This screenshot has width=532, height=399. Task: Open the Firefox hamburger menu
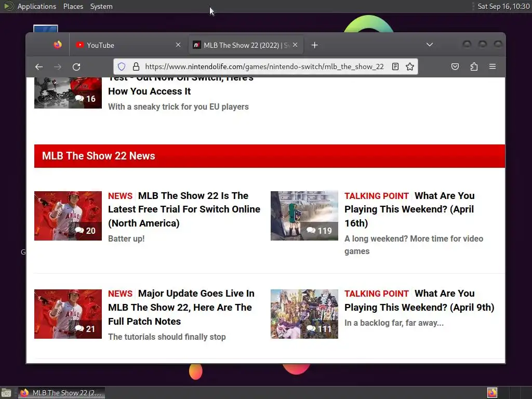(x=493, y=66)
